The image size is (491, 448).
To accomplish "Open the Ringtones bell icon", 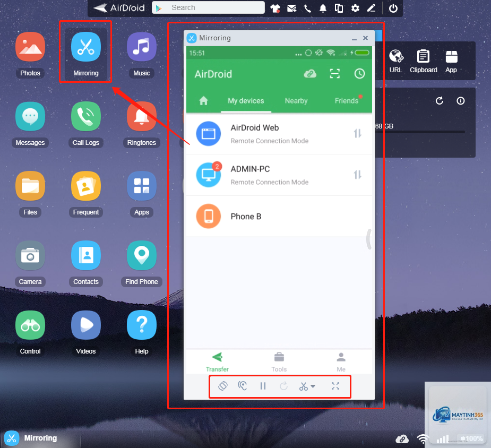I will pos(142,116).
